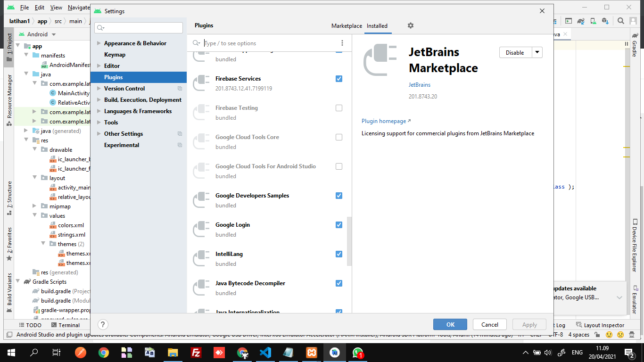Screen dimensions: 644x362
Task: Open AVD Manager device icon in the toolbar
Action: [594, 21]
